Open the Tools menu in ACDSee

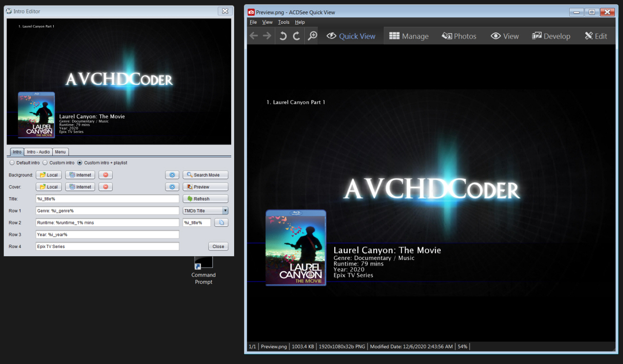pos(284,22)
